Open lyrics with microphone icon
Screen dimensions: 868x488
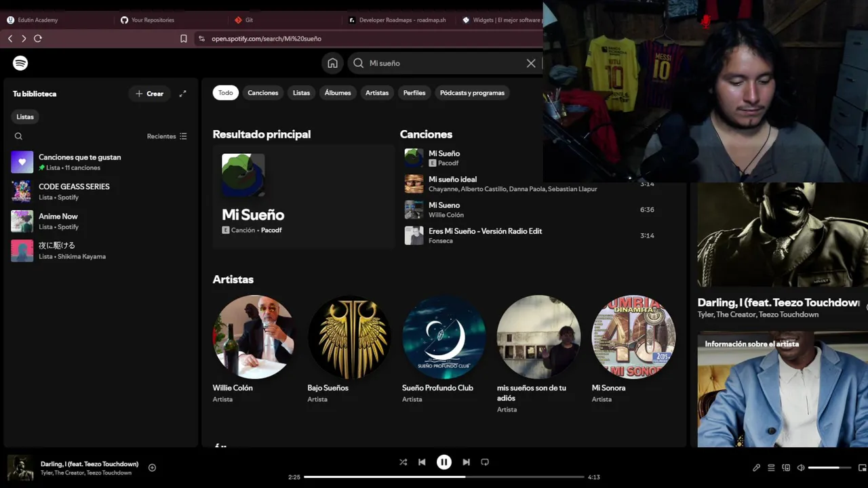(756, 468)
